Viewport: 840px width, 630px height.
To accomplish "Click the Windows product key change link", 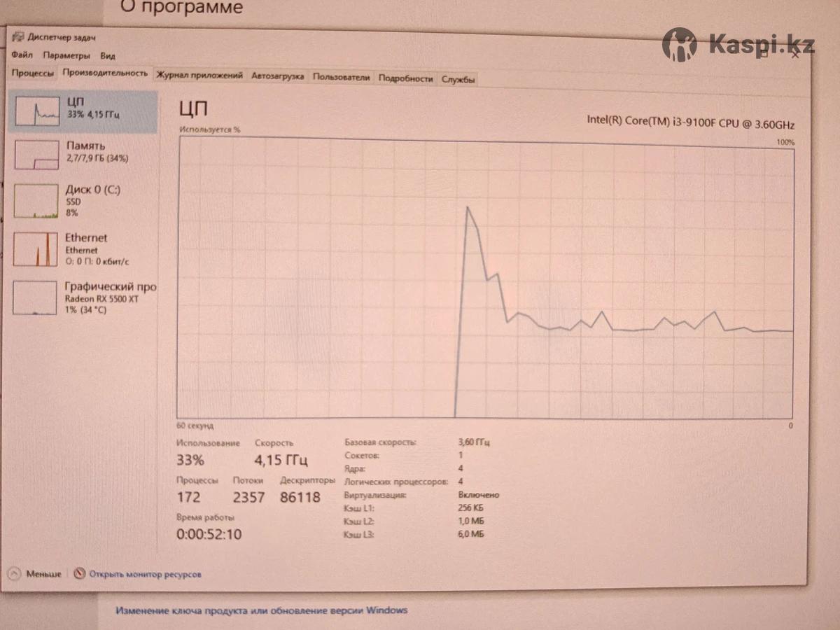I will (x=262, y=610).
